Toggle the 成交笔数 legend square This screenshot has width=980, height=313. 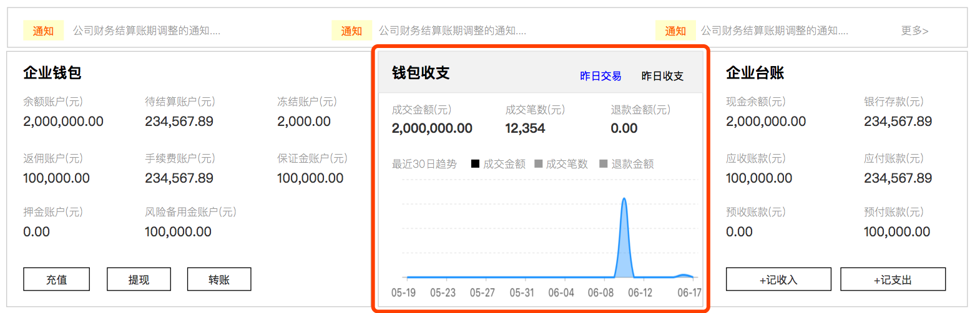(538, 164)
